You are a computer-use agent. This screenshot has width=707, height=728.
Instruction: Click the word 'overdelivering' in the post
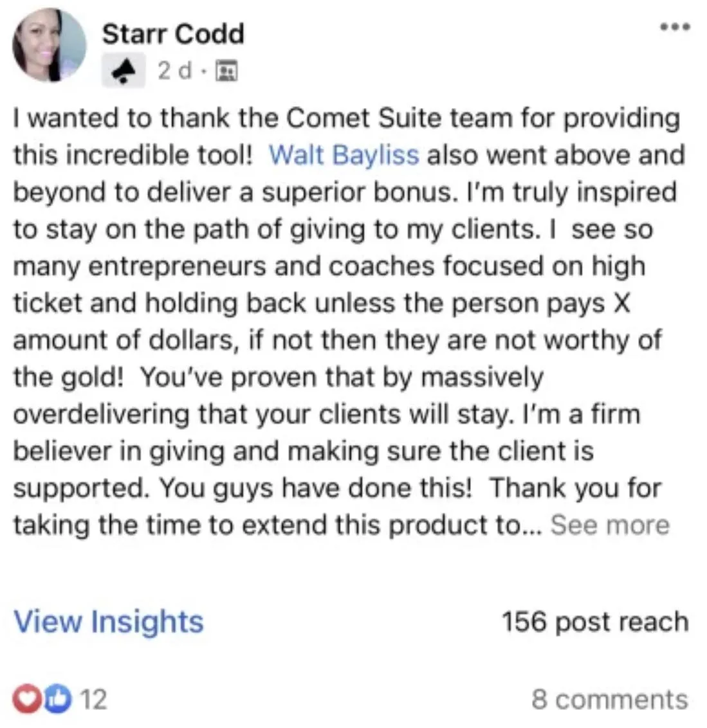[x=102, y=414]
